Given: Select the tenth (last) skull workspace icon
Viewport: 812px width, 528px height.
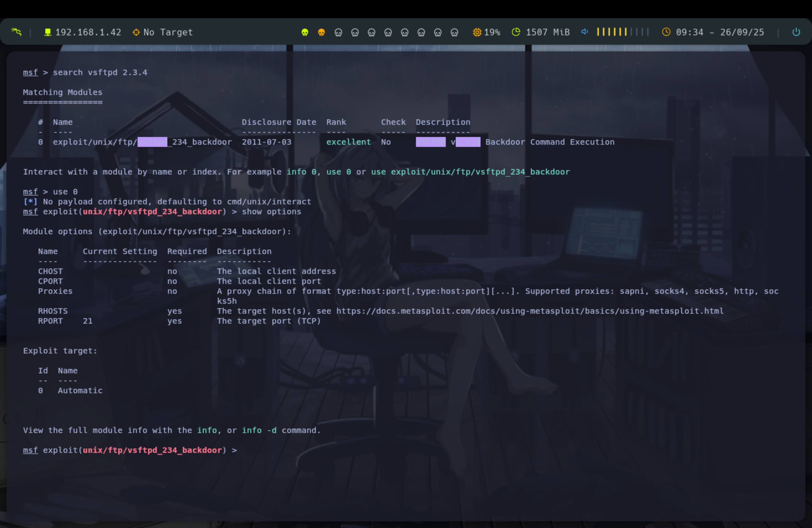Looking at the screenshot, I should [454, 32].
